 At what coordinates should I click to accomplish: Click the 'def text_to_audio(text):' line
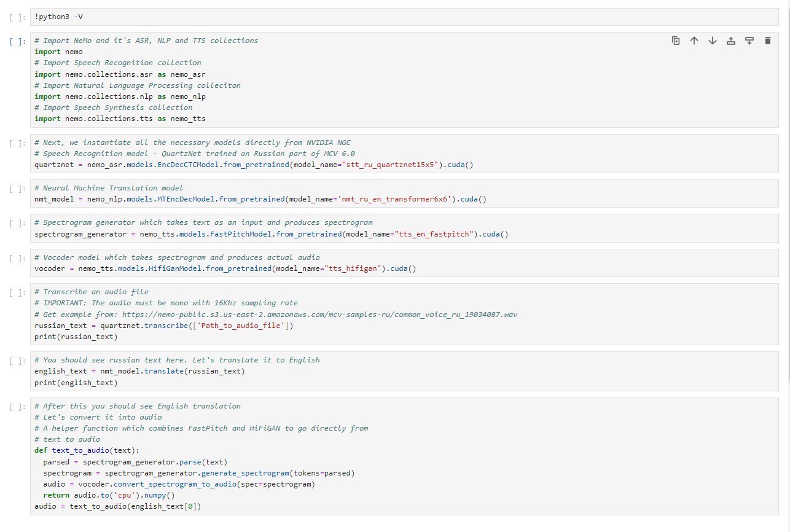click(x=87, y=450)
